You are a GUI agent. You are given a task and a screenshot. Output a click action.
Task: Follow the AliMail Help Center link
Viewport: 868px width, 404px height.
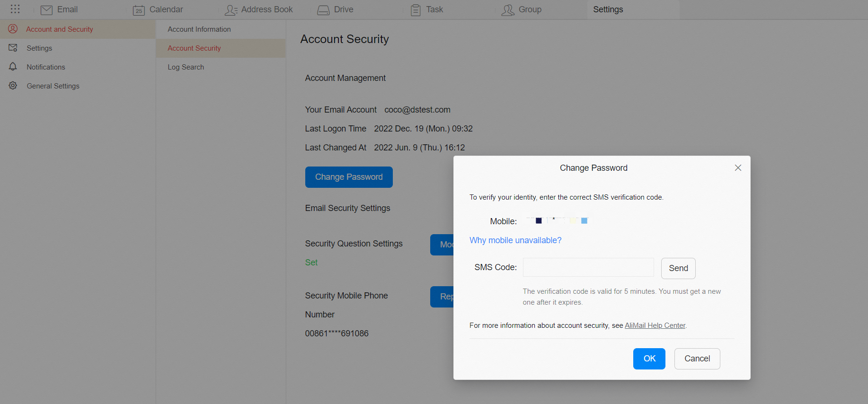pos(655,325)
